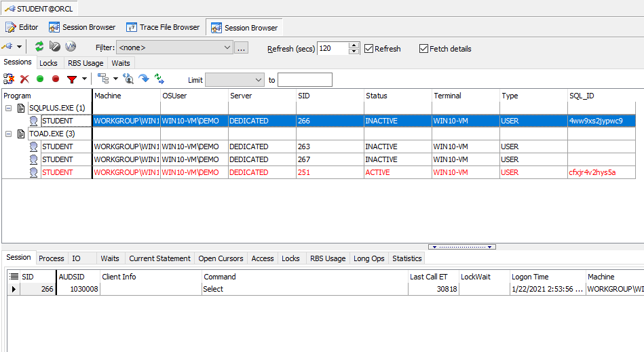The image size is (644, 352).
Task: Click the green circle start trace icon
Action: [x=40, y=79]
